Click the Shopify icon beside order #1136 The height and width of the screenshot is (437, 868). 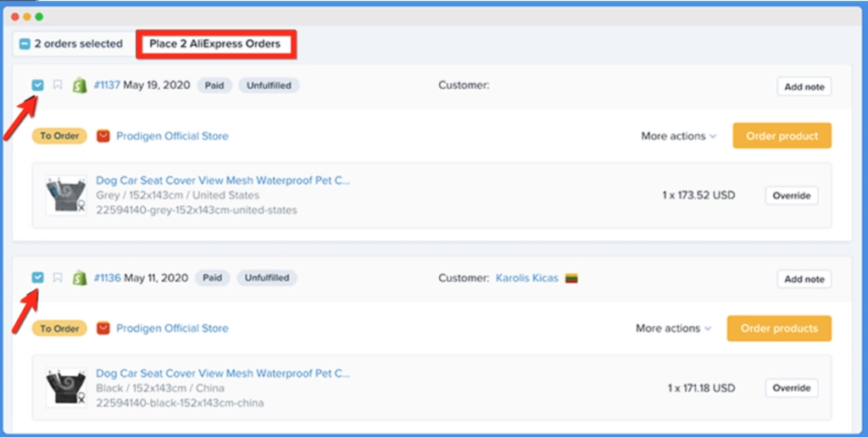(80, 277)
